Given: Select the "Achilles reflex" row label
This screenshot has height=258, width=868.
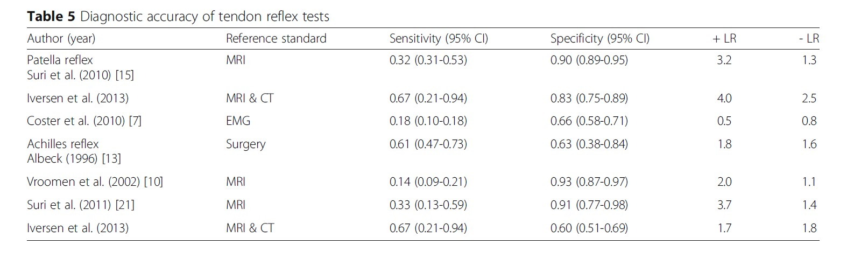Looking at the screenshot, I should click(x=63, y=144).
